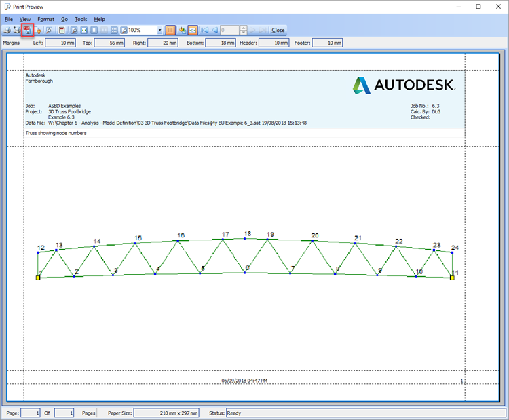
Task: Click 'Truss showing node numbers' caption
Action: point(56,133)
